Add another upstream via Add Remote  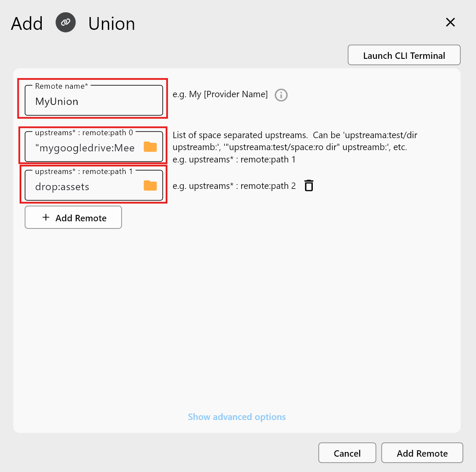[73, 217]
